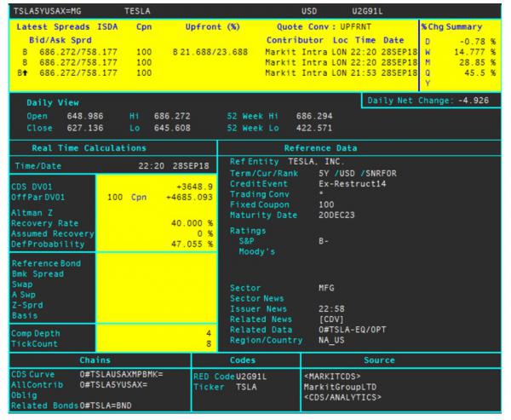The height and width of the screenshot is (420, 511).
Task: Click the TSLA5YUSAX=MG instrument code
Action: [47, 11]
